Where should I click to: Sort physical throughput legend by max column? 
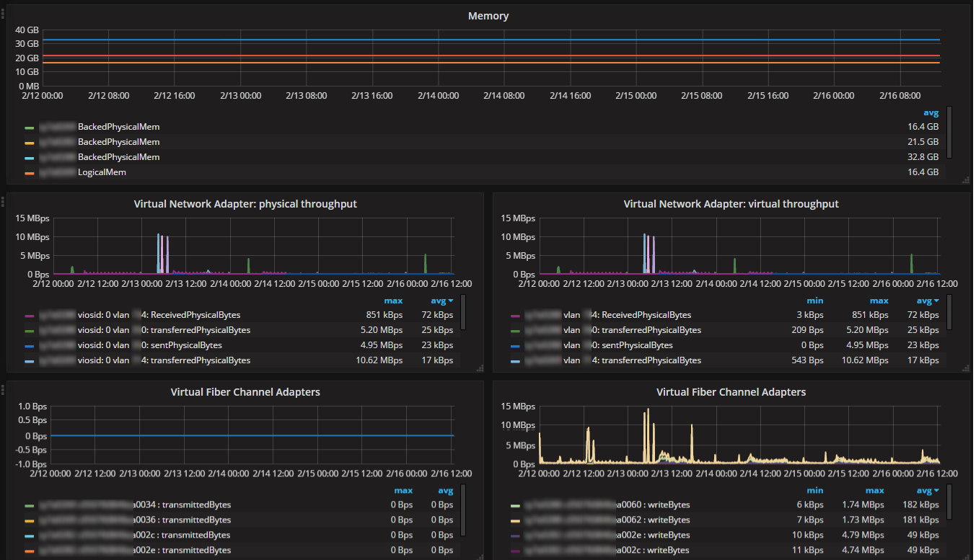pos(393,301)
